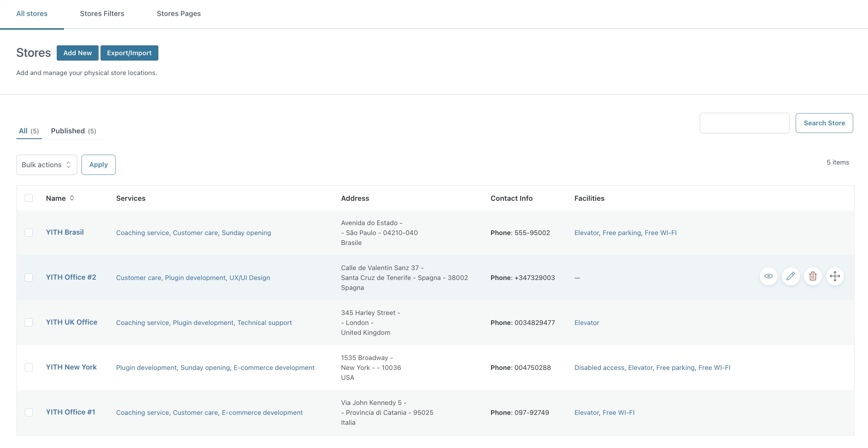Check the YITH New York row checkbox
Image resolution: width=868 pixels, height=448 pixels.
29,367
